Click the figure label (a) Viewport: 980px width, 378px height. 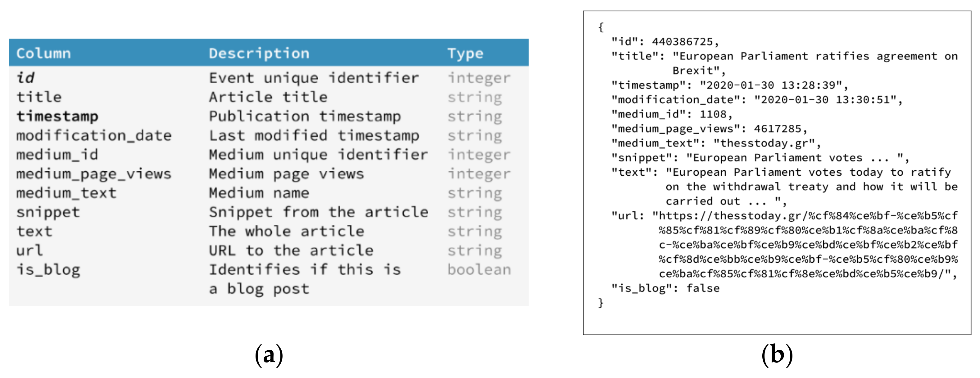(x=269, y=355)
